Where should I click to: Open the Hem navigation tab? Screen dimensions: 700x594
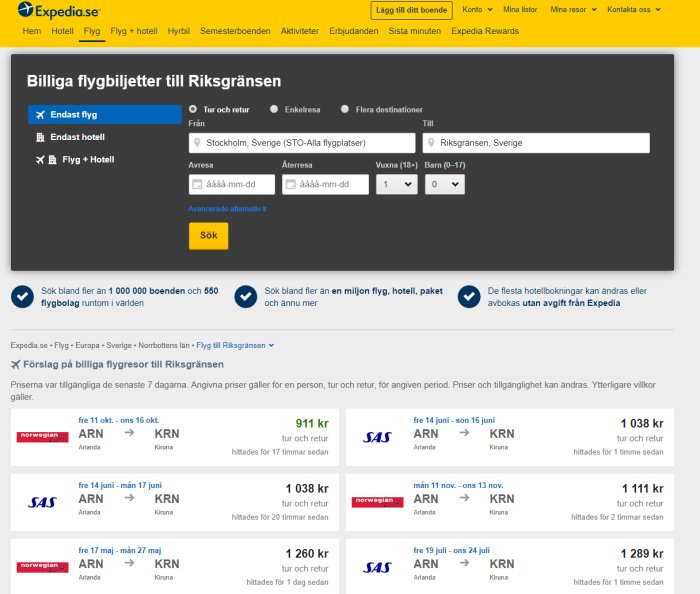click(x=32, y=31)
